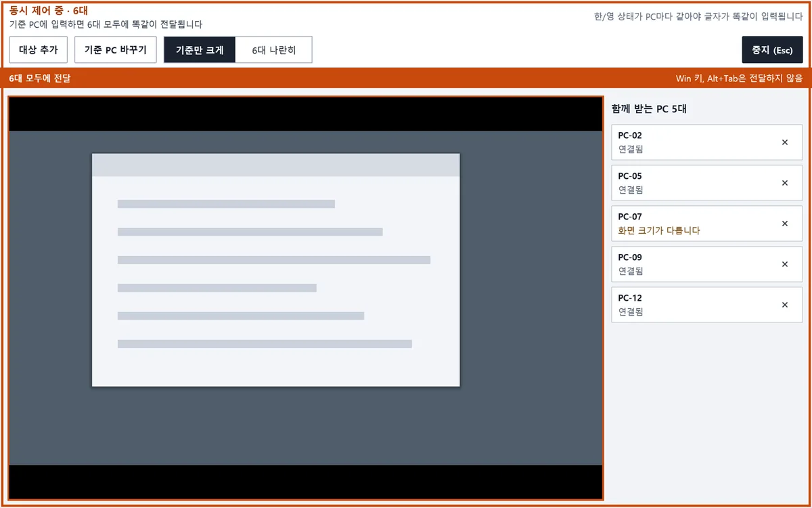Viewport: 812px width, 508px height.
Task: Click the 화면 크기가 다릅니다 warning
Action: [659, 230]
